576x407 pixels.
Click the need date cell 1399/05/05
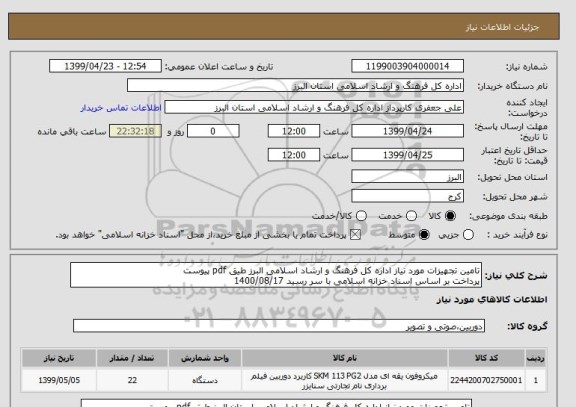tap(59, 380)
